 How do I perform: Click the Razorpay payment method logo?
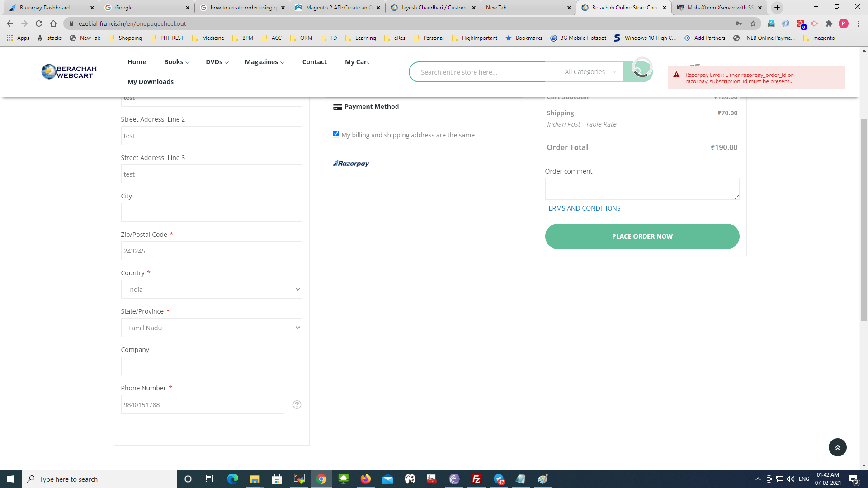351,164
